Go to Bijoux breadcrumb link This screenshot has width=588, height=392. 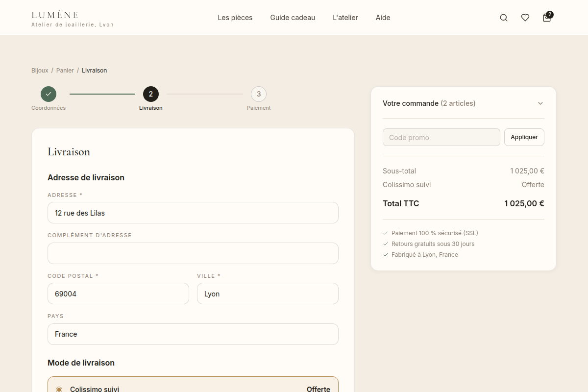[x=40, y=71]
